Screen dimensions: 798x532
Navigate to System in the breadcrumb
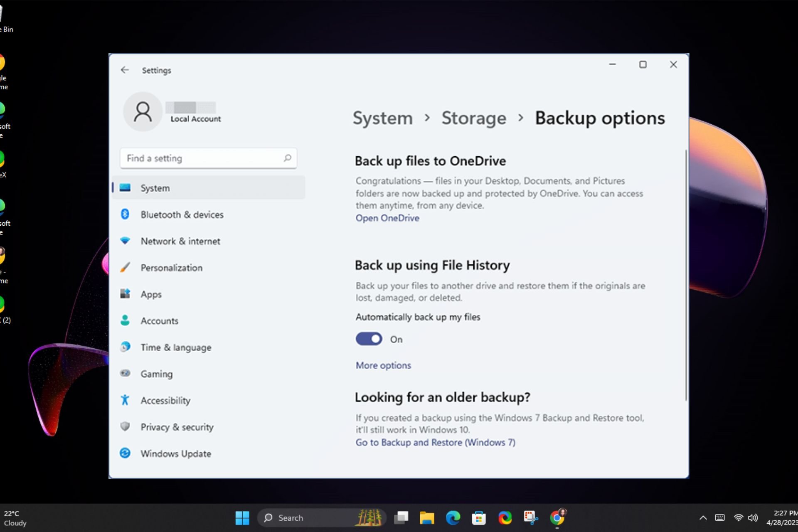click(x=383, y=118)
